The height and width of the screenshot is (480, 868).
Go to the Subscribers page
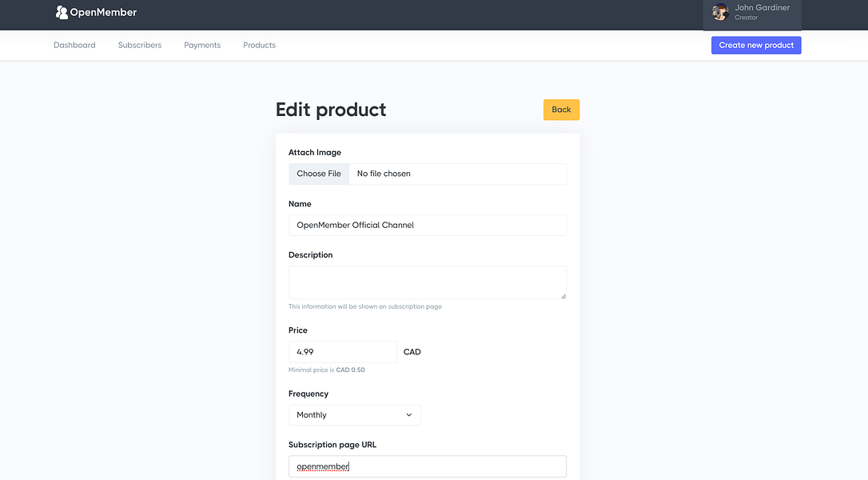click(x=140, y=45)
